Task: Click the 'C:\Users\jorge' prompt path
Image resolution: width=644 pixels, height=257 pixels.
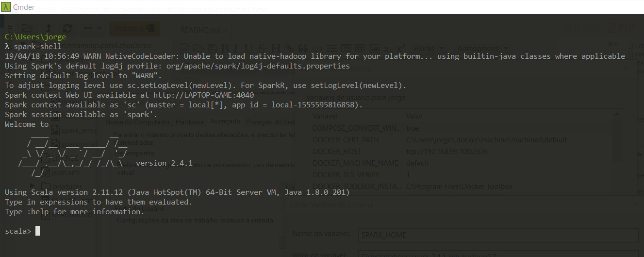Action: point(35,37)
